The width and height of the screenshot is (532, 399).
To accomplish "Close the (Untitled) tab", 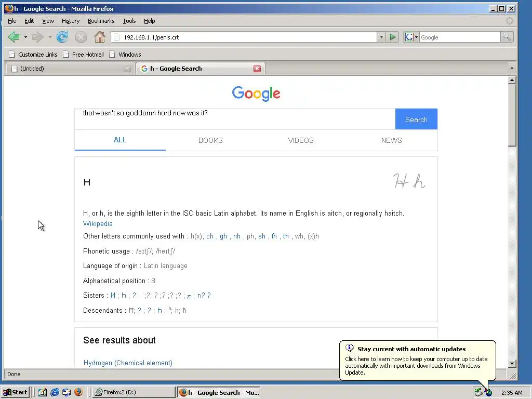I will (127, 69).
